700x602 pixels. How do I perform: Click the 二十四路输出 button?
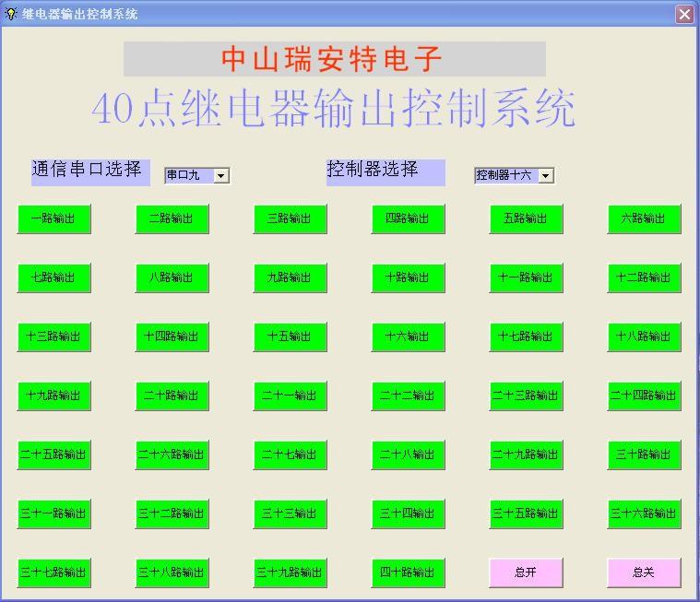coord(644,395)
